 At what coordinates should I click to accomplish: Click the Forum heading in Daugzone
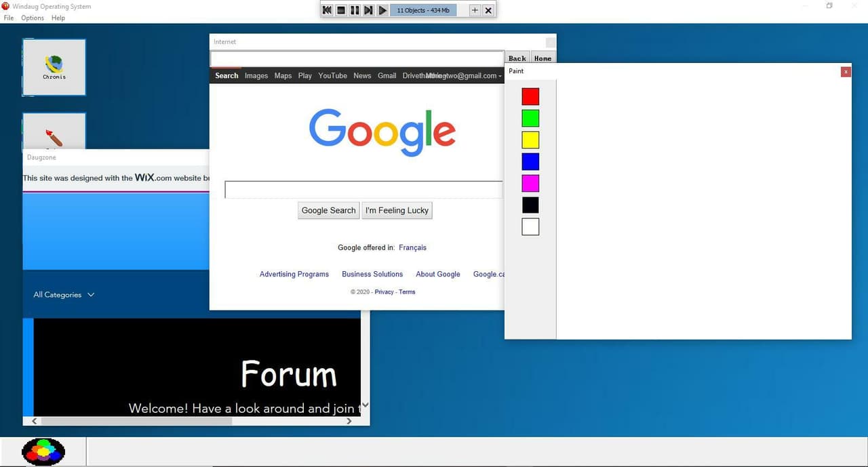pyautogui.click(x=289, y=374)
